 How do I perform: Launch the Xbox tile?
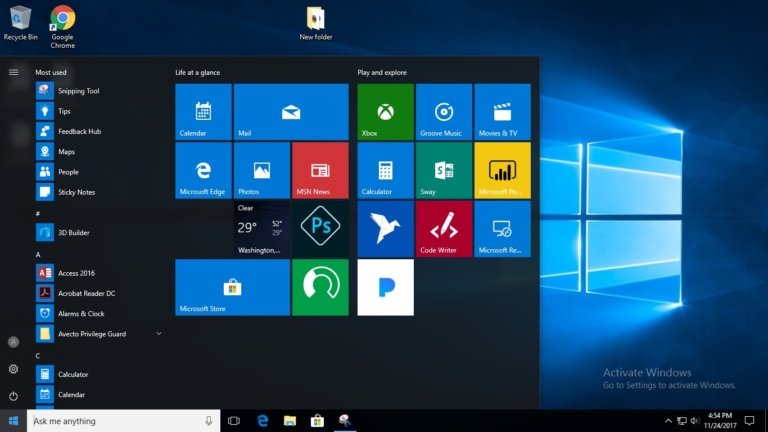pyautogui.click(x=385, y=112)
